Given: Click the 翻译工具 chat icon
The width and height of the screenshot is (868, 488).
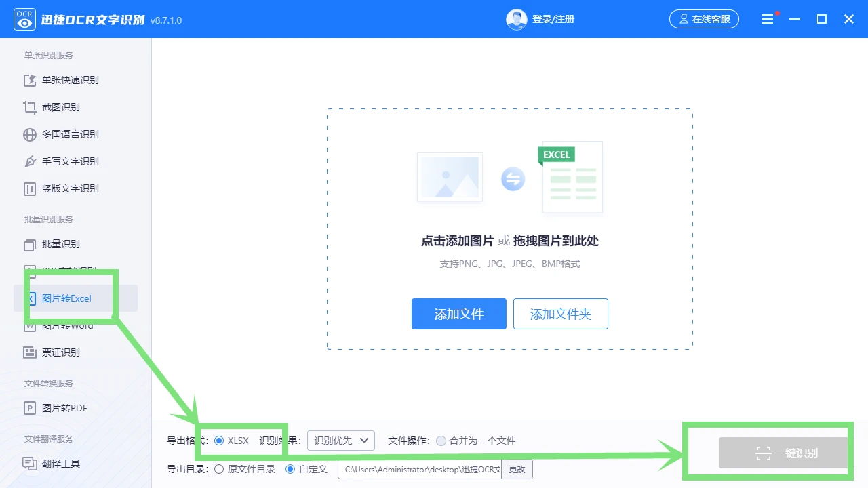Looking at the screenshot, I should tap(30, 464).
